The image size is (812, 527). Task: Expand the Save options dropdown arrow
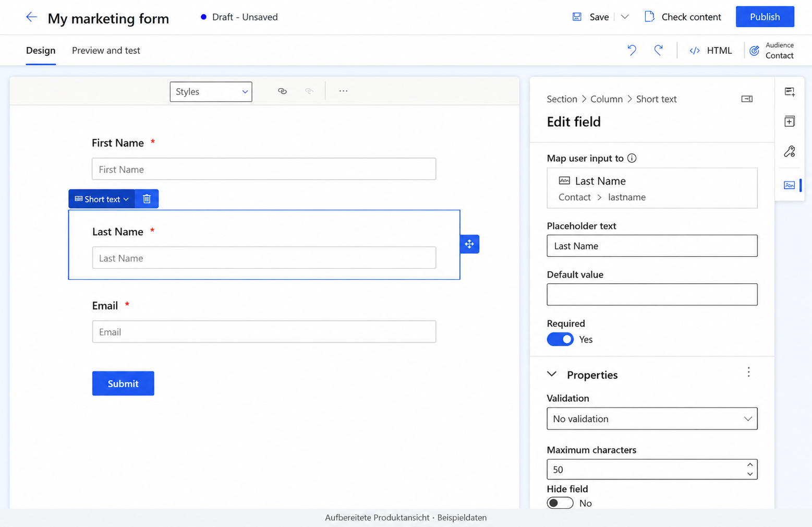(625, 17)
